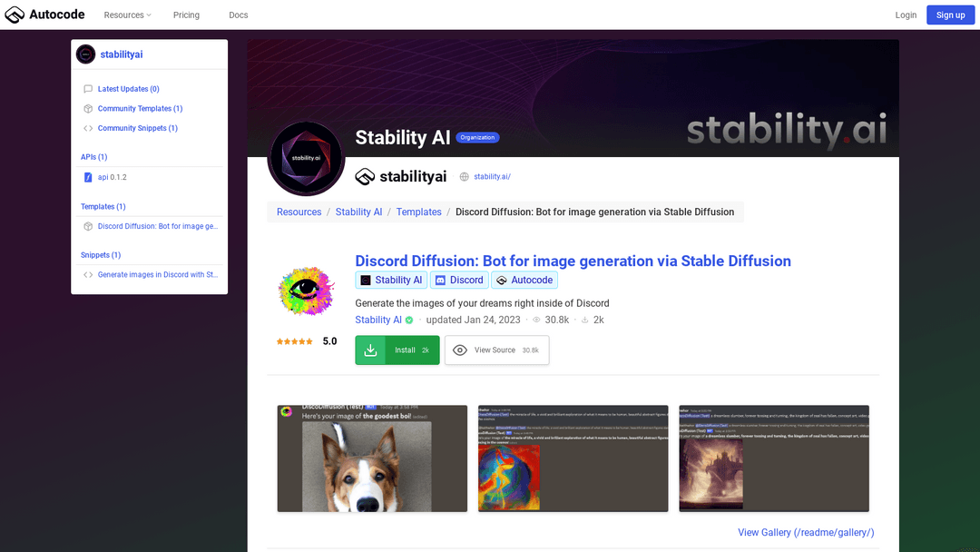This screenshot has height=552, width=980.
Task: Click the five-star rating
Action: [294, 341]
